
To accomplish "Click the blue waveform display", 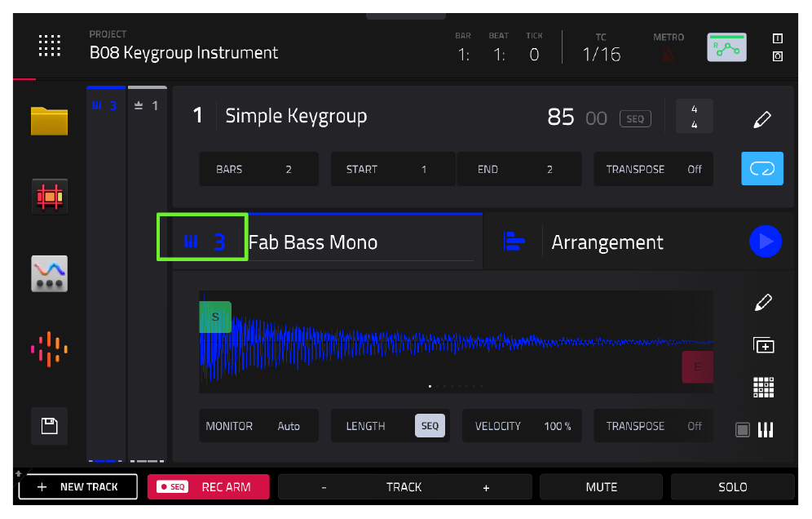I will (456, 342).
